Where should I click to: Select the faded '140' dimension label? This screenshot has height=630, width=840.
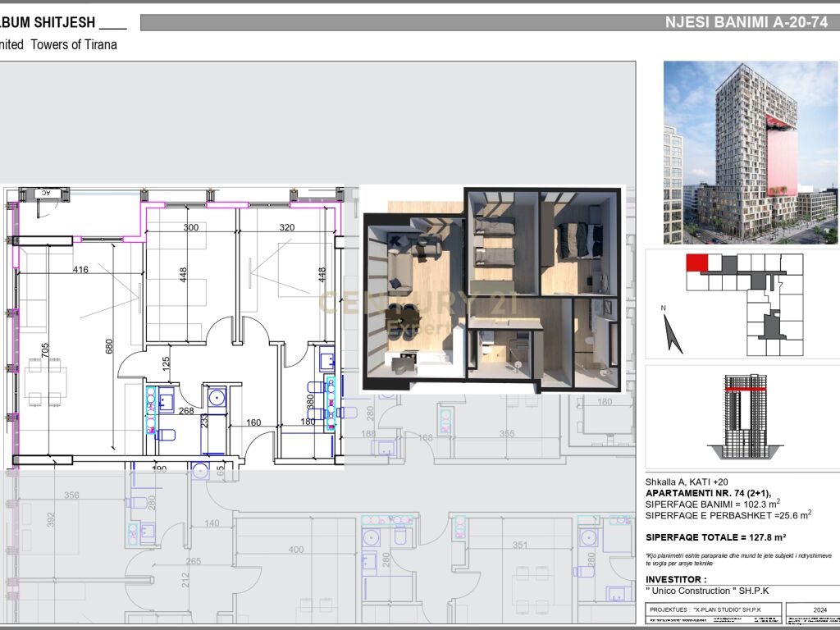pos(212,523)
